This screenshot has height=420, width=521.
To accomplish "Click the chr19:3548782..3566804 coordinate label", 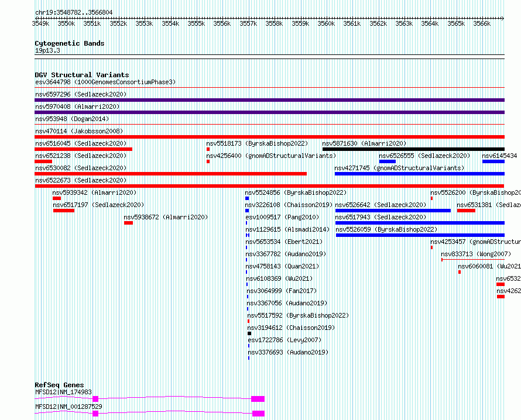I will (x=74, y=12).
